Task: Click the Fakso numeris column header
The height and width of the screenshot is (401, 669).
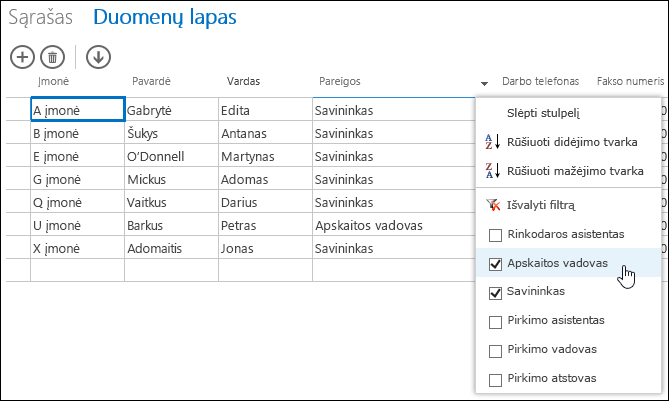Action: point(630,81)
